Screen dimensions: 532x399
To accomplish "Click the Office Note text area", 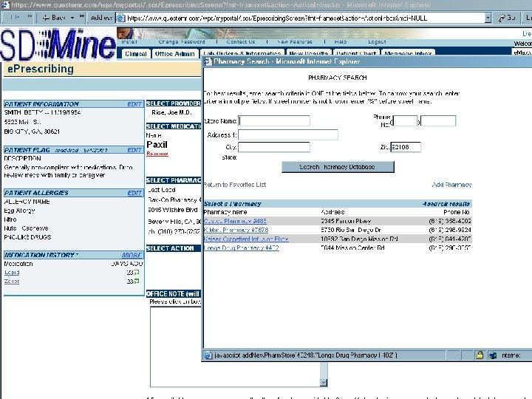I will pyautogui.click(x=236, y=347).
